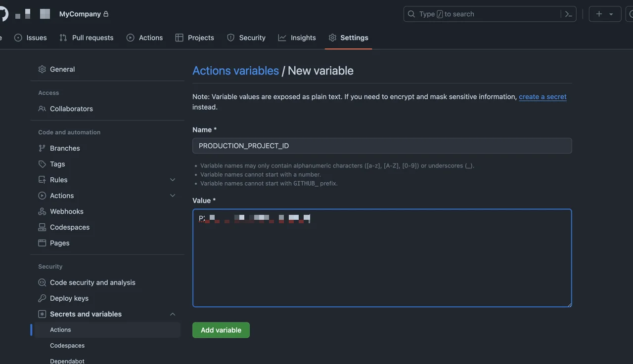Expand the Rules section chevron
Viewport: 633px width, 364px height.
tap(172, 180)
